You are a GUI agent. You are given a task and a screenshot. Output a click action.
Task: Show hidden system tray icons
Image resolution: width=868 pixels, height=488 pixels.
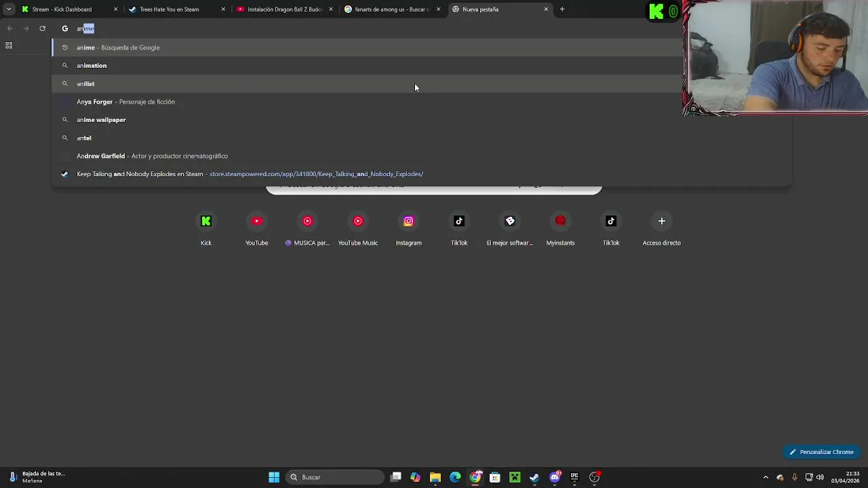[766, 477]
